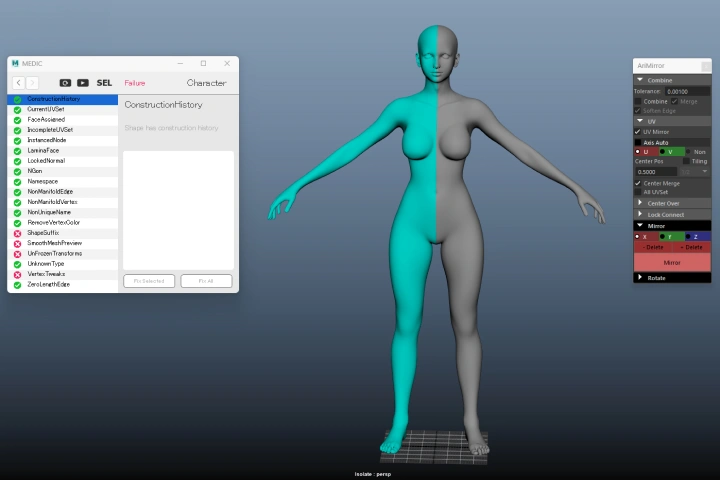Image resolution: width=720 pixels, height=480 pixels.
Task: Run tests with the play icon
Action: point(83,83)
